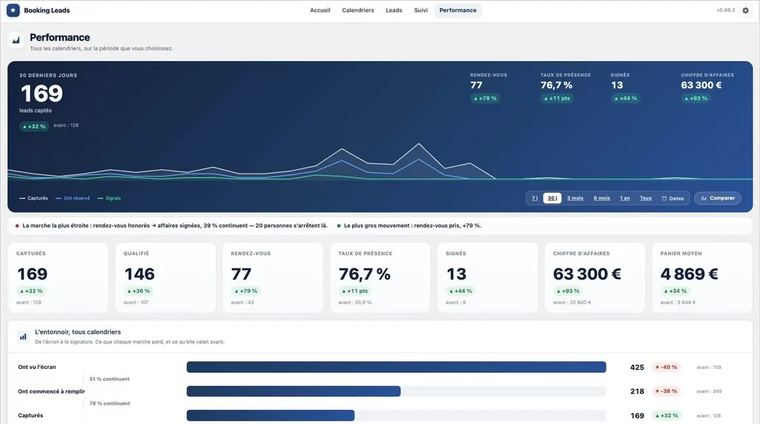Go to the Accueil tab
The image size is (760, 424).
pyautogui.click(x=320, y=10)
